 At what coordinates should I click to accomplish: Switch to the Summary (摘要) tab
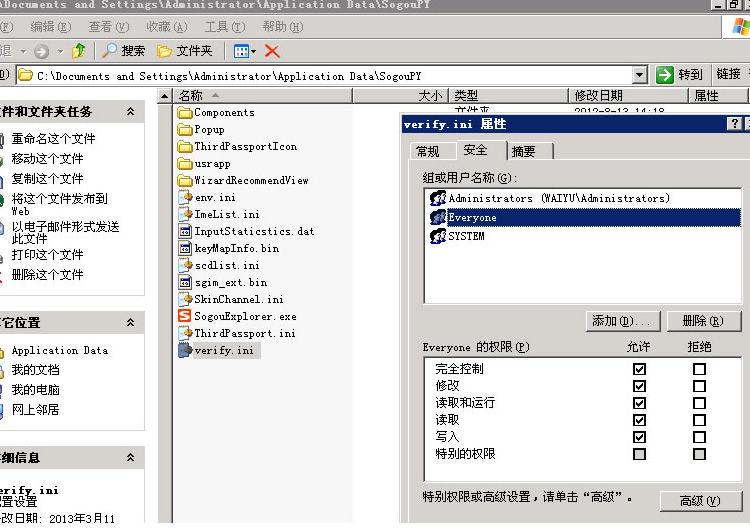529,151
